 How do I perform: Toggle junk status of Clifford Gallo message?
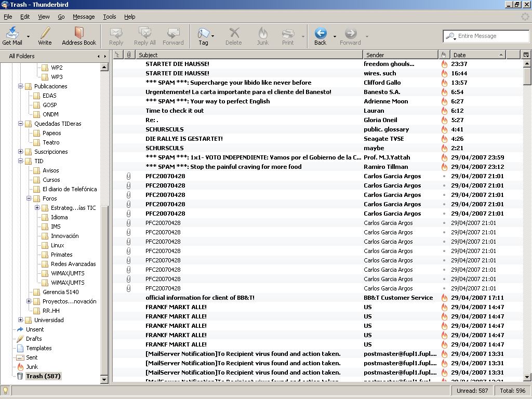click(x=444, y=83)
